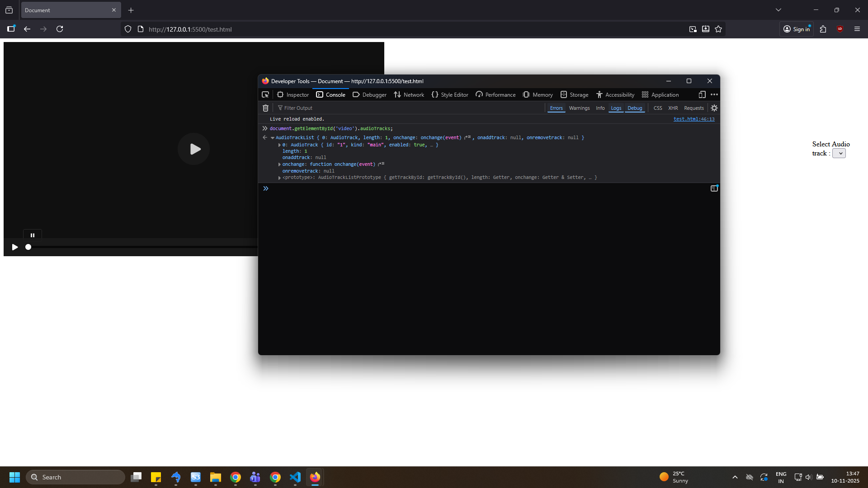
Task: Open DevTools three-dots options menu
Action: pos(714,94)
